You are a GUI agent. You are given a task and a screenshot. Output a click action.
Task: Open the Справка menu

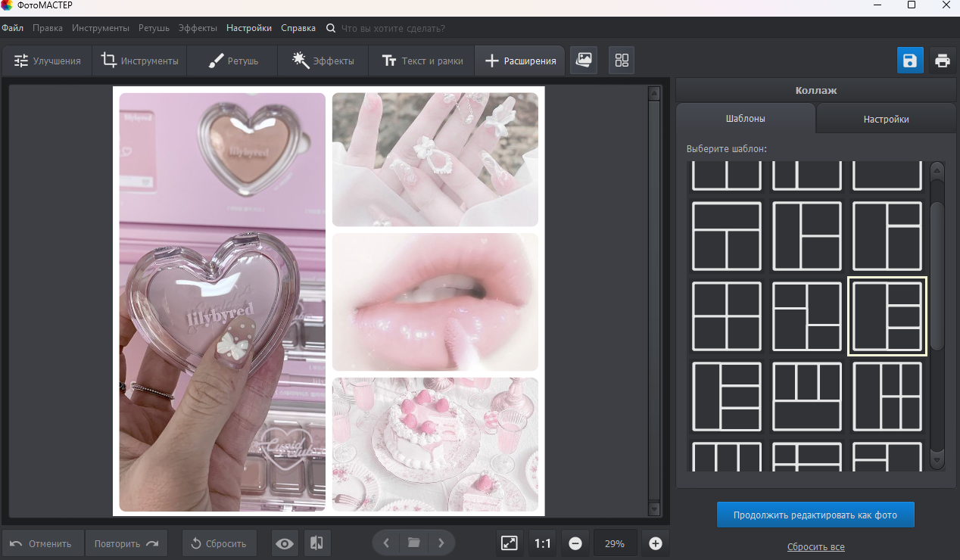pyautogui.click(x=298, y=28)
